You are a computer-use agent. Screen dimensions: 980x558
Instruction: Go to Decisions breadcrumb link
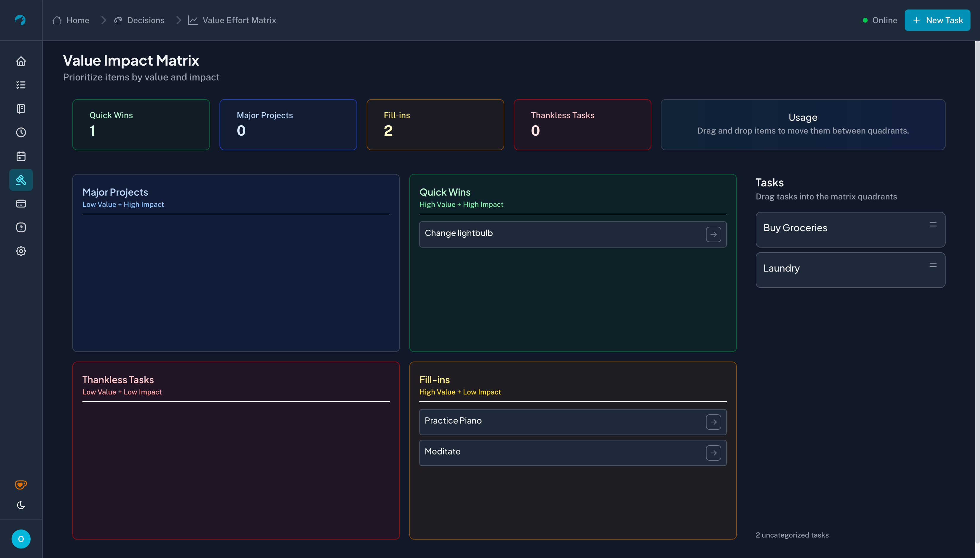(146, 20)
